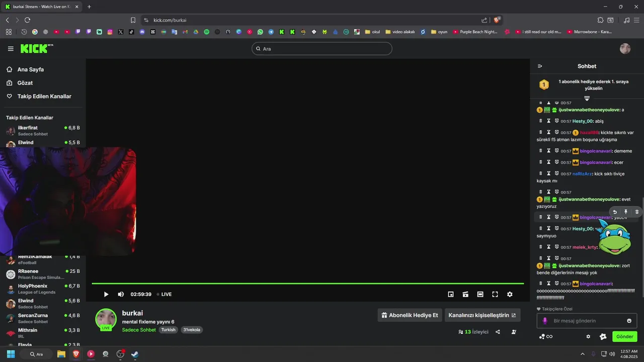Delete Hesty_00's 'abiş' message
The image size is (644, 362).
point(541,121)
